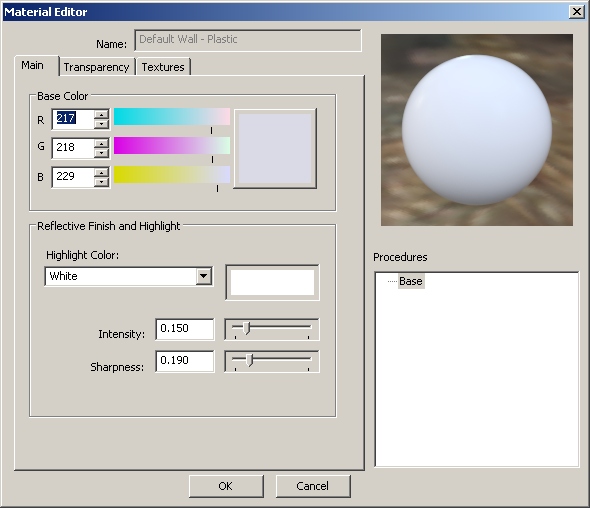Click the cyan-to-pink red channel gradient bar

click(x=172, y=117)
